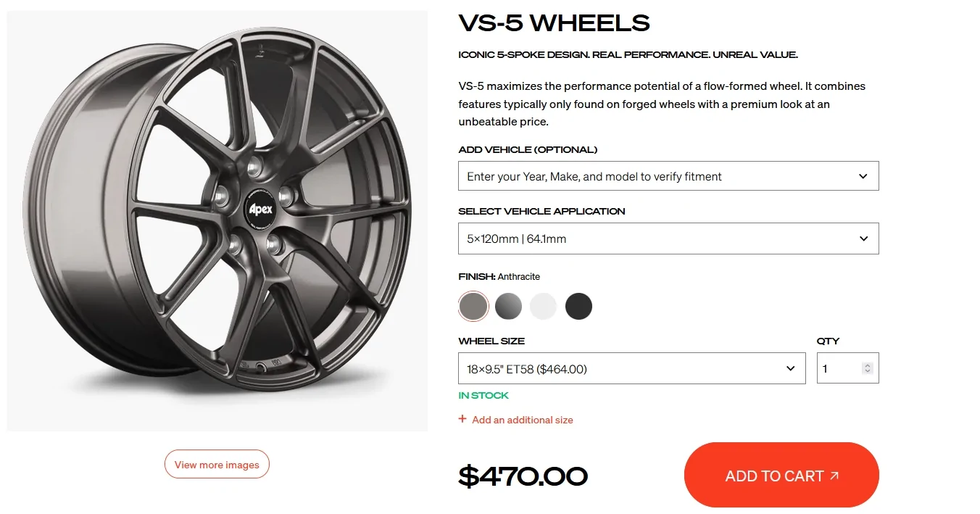Click the Apex logo center cap on the wheel
The image size is (980, 514).
[259, 209]
